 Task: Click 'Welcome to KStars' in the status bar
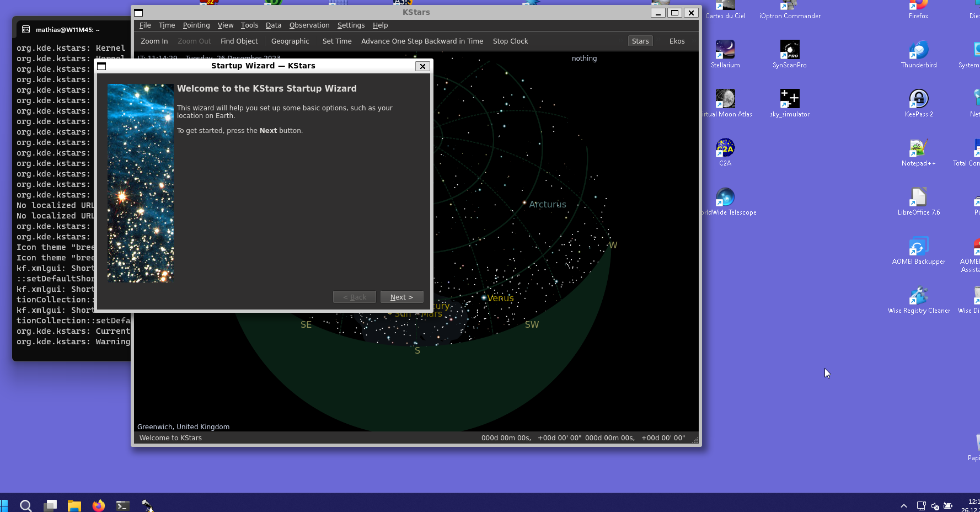pos(170,438)
